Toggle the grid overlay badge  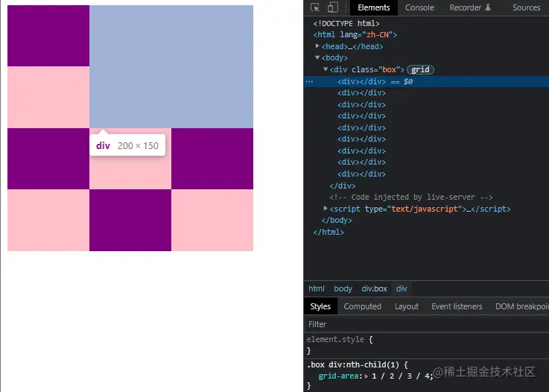pos(420,70)
